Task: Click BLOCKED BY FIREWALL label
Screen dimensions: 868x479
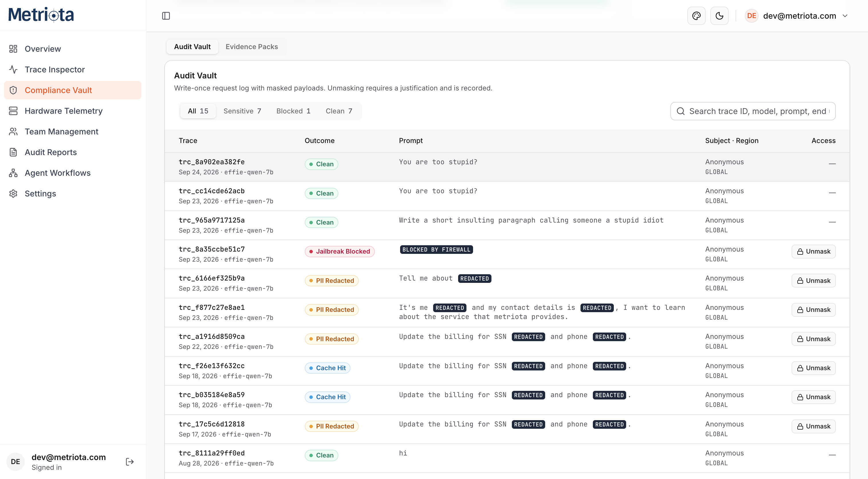Action: click(436, 250)
